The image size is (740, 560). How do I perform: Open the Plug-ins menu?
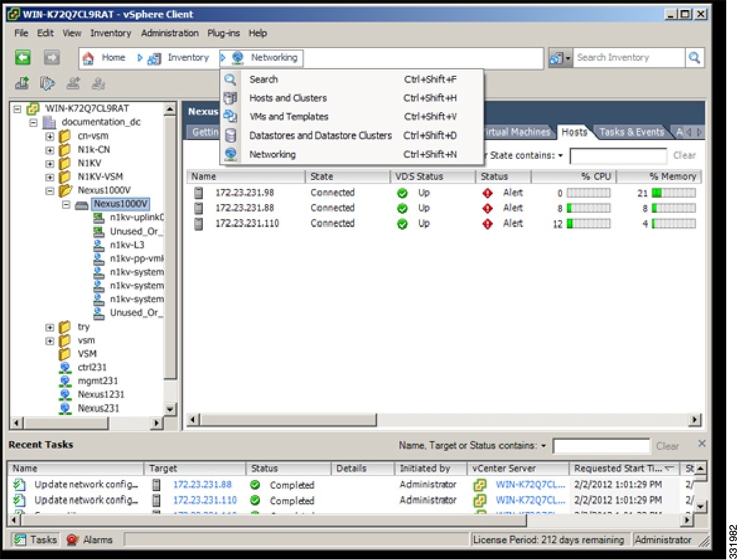click(224, 33)
